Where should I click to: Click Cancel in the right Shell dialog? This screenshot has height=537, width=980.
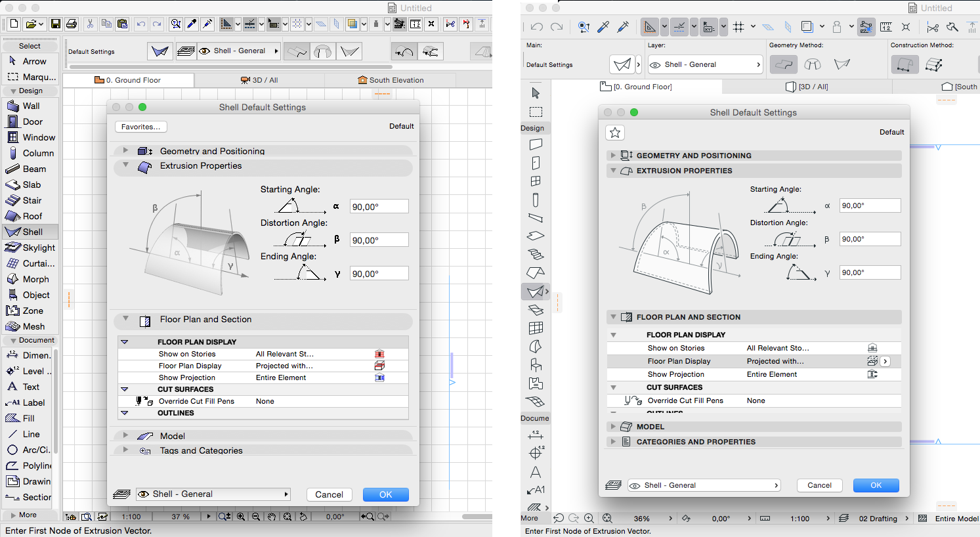(x=819, y=485)
